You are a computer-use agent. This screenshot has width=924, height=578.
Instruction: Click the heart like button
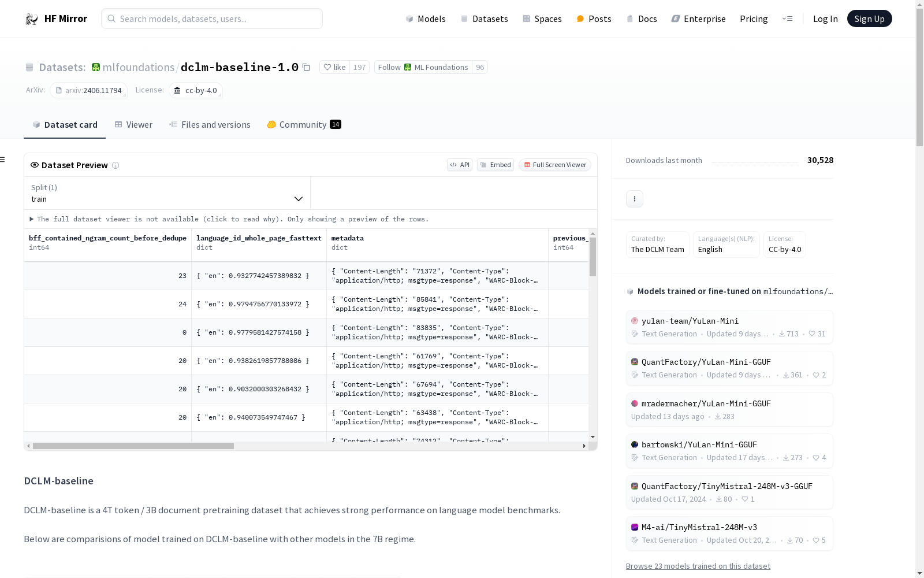click(334, 68)
